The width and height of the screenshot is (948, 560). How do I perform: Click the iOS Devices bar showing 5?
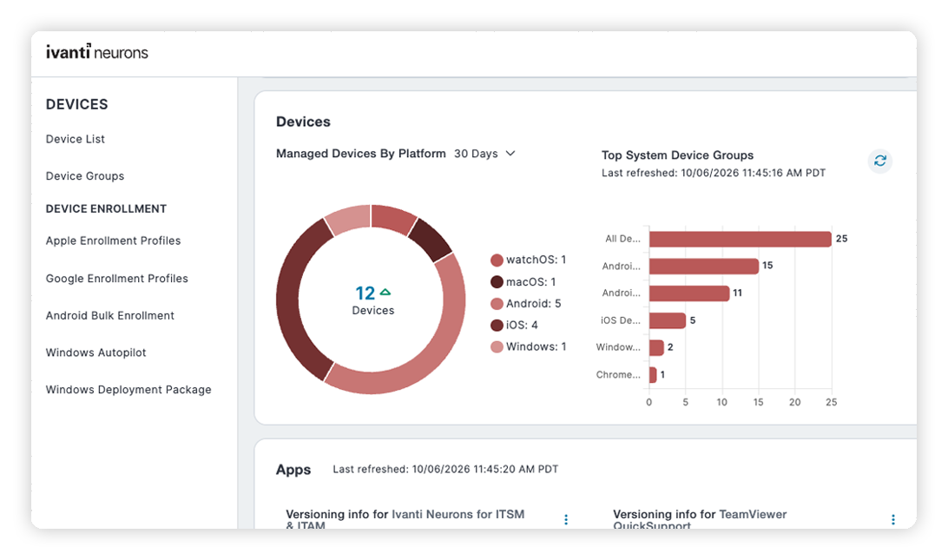(668, 320)
